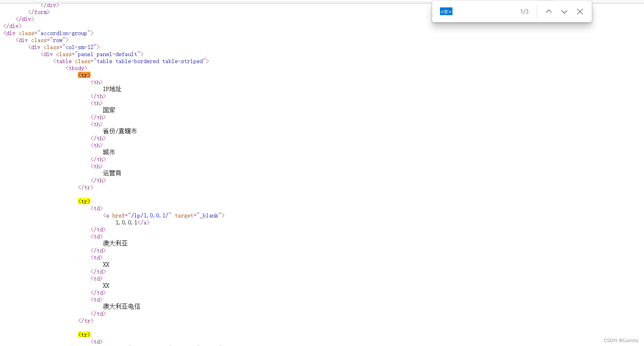Image resolution: width=644 pixels, height=346 pixels.
Task: Go to previous find match
Action: (549, 12)
